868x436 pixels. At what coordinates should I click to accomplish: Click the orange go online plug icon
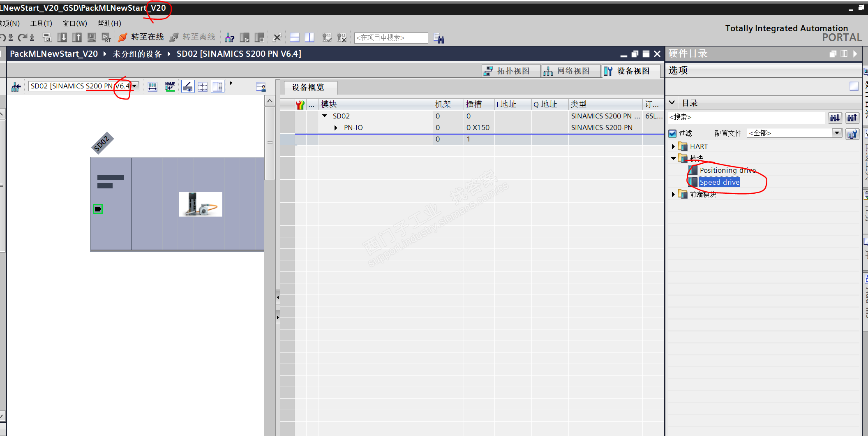pyautogui.click(x=122, y=37)
